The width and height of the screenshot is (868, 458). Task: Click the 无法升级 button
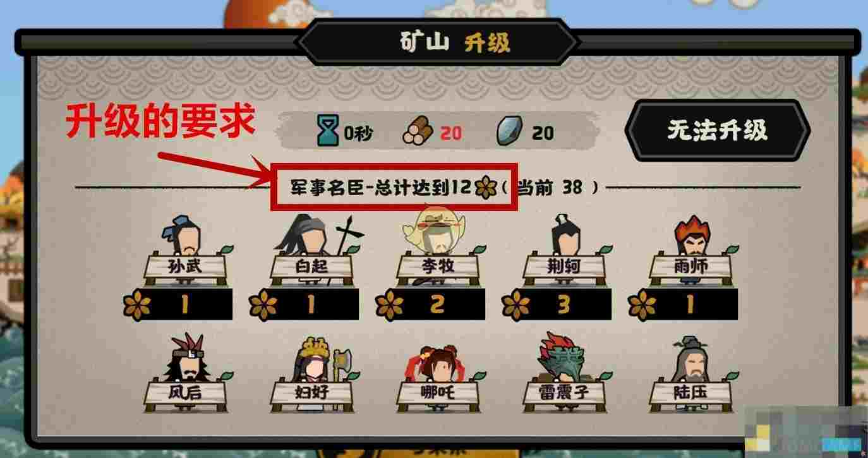pyautogui.click(x=717, y=130)
